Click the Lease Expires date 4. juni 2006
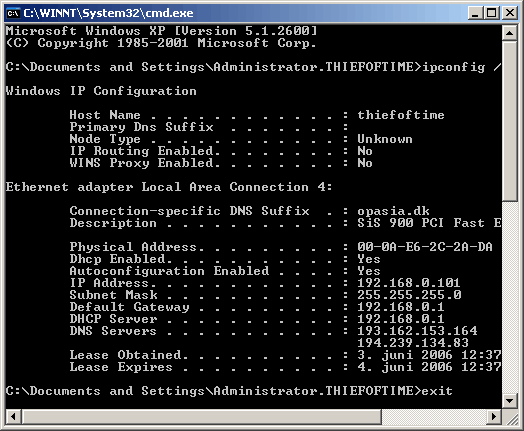The height and width of the screenshot is (431, 524). point(405,367)
